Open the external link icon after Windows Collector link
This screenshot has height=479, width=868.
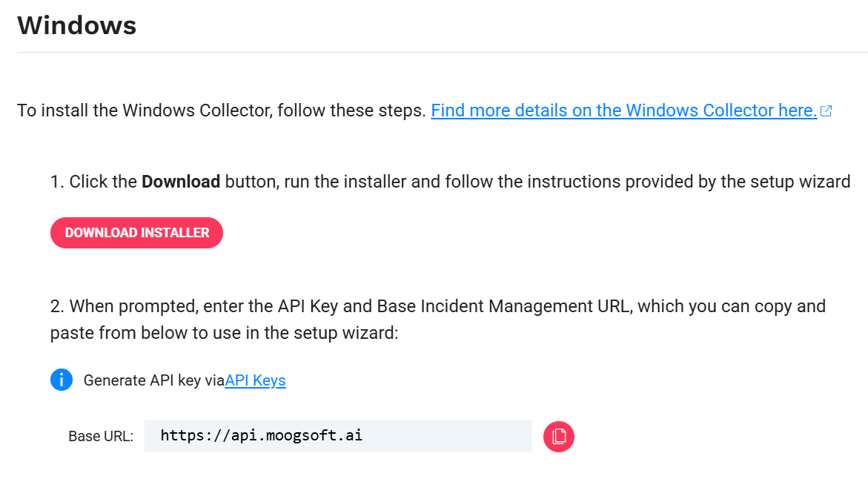point(826,110)
